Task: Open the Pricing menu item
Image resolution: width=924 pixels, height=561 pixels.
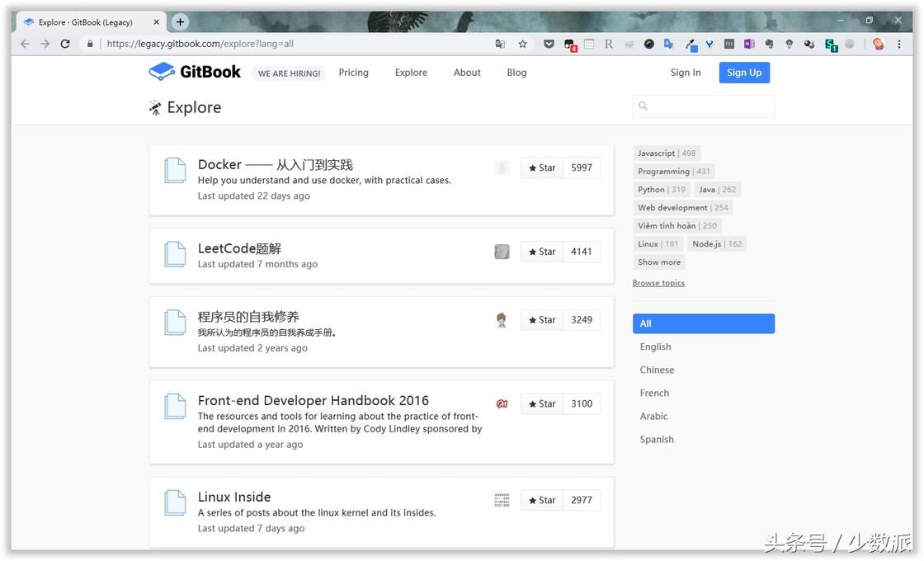Action: click(353, 73)
